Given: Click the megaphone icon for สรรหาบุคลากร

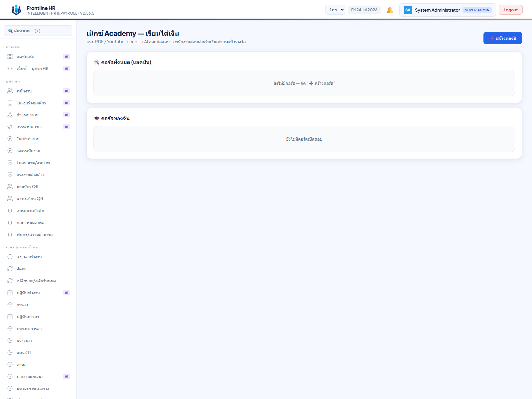Looking at the screenshot, I should pyautogui.click(x=10, y=127).
